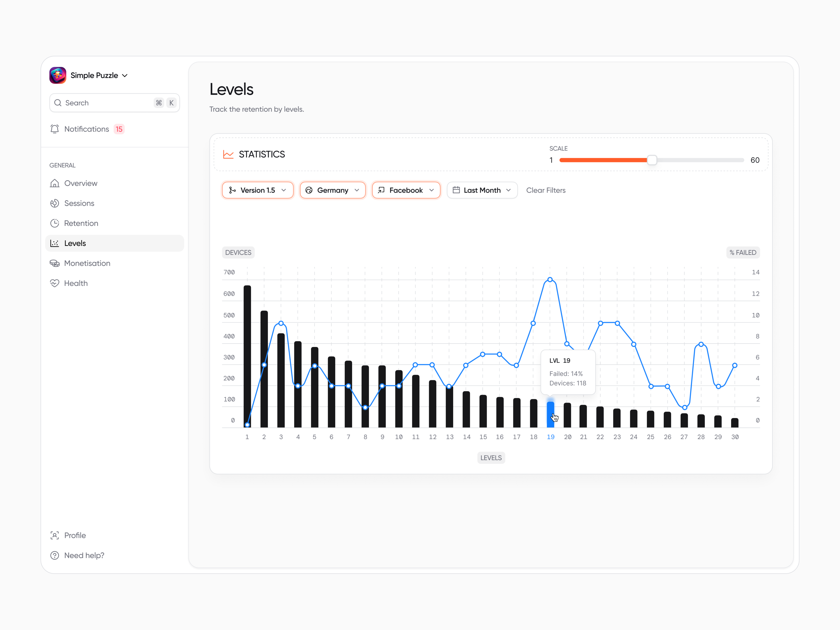This screenshot has width=840, height=630.
Task: Click the Need help question icon
Action: (55, 556)
